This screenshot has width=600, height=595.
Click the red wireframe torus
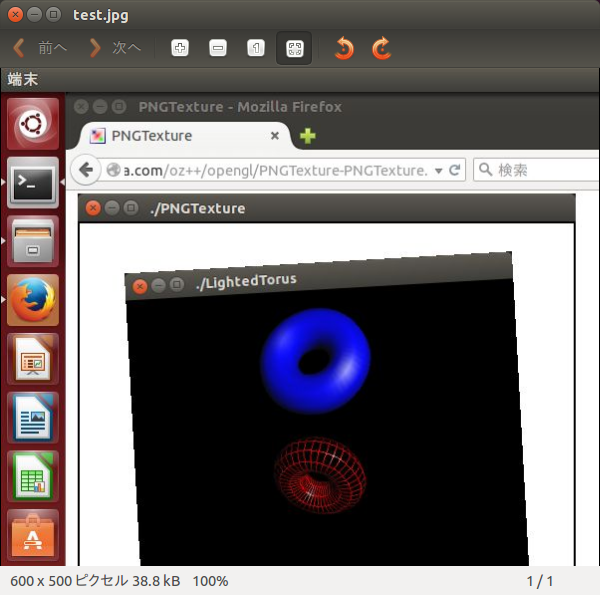[x=320, y=476]
